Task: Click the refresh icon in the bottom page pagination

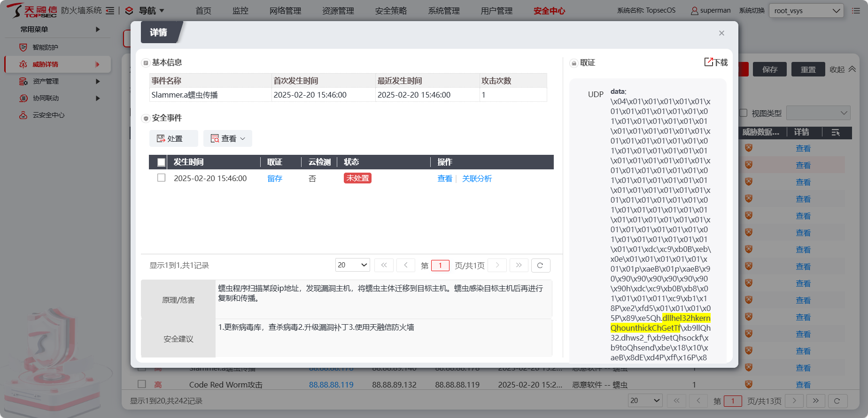Action: click(x=837, y=401)
